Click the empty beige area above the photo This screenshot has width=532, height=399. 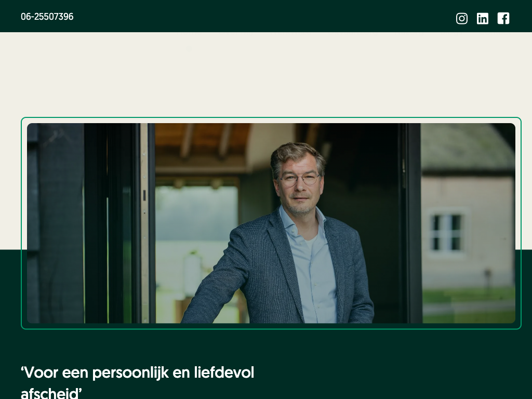266,75
